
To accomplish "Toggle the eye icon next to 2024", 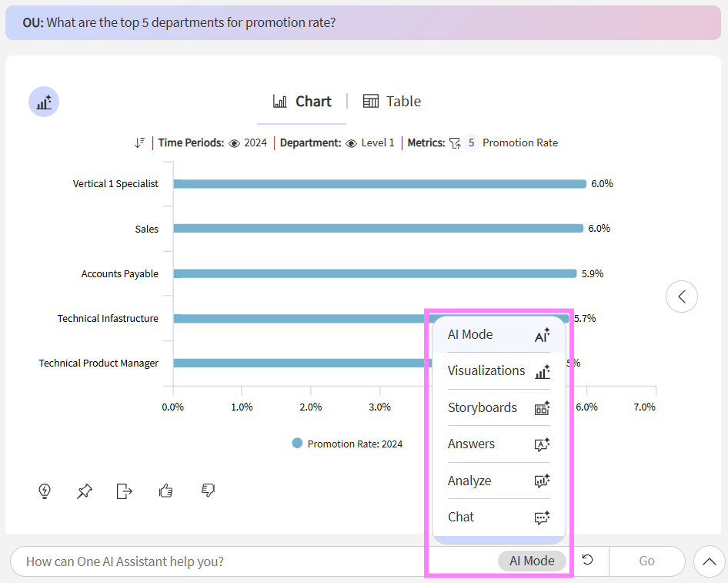I will pyautogui.click(x=235, y=143).
